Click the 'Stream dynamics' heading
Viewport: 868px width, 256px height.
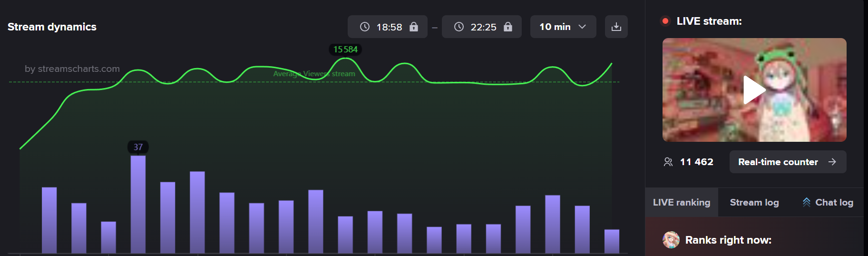point(52,27)
